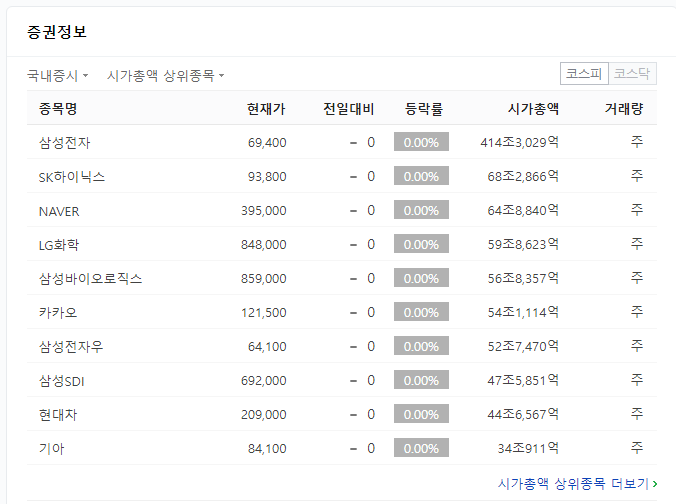Image resolution: width=676 pixels, height=504 pixels.
Task: Click the 전일대비 column header
Action: [x=349, y=108]
